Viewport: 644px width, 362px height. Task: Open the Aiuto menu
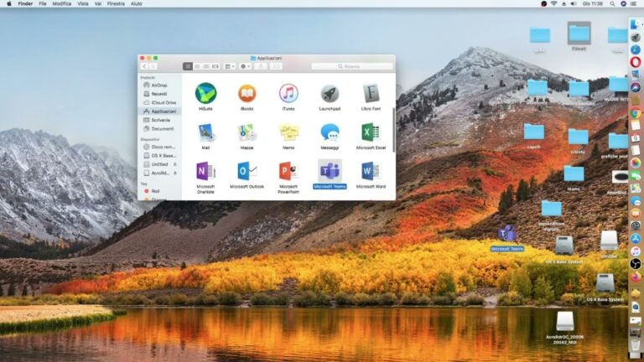(137, 3)
